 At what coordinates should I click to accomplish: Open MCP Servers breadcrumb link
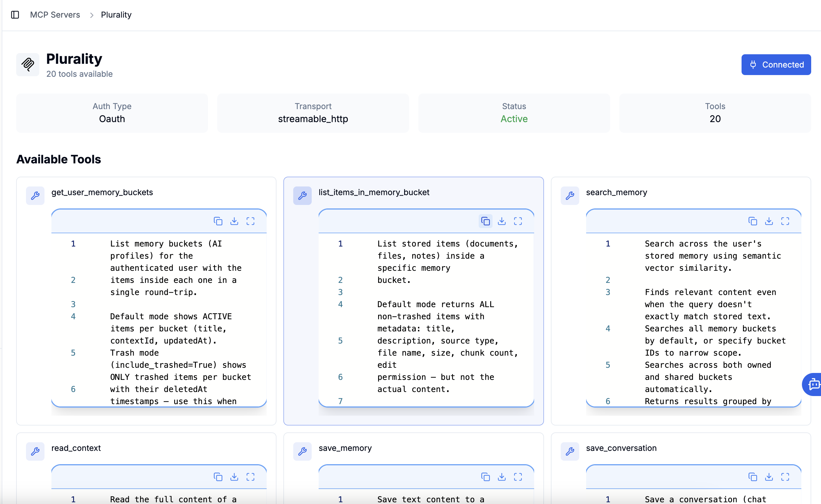[55, 15]
